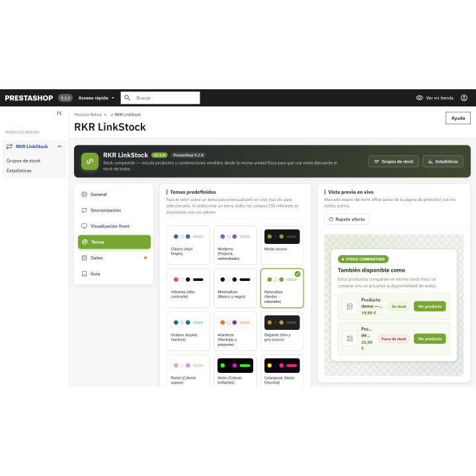Click the orange dot next to Datos
The width and height of the screenshot is (476, 476).
[x=145, y=258]
